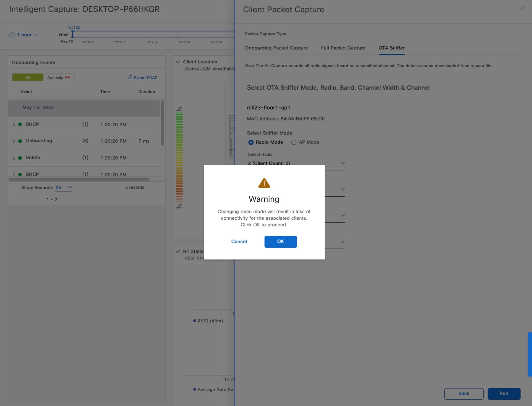This screenshot has width=532, height=406.
Task: Click the Export PCAP upload icon
Action: click(x=130, y=77)
